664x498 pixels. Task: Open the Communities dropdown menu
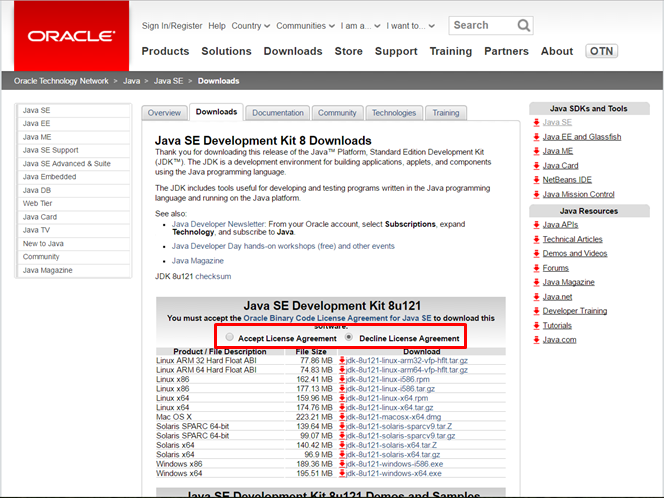coord(305,26)
